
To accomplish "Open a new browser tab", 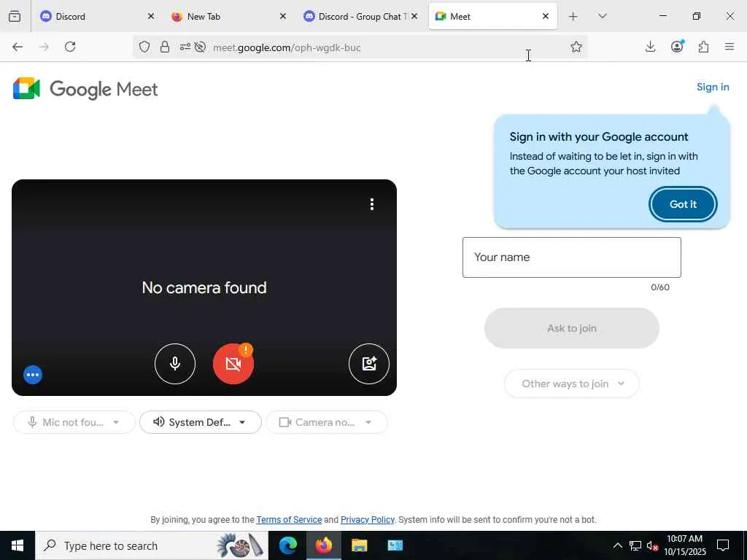I will [x=573, y=17].
